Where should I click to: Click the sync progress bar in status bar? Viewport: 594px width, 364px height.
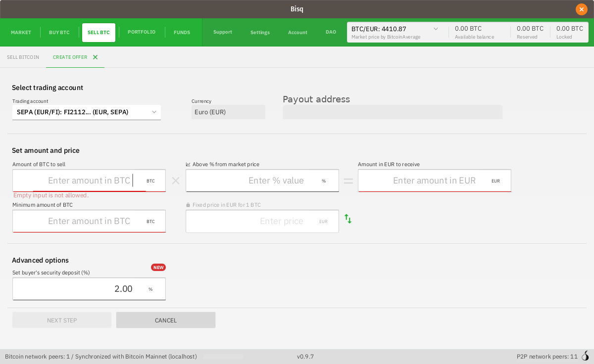[x=223, y=357]
